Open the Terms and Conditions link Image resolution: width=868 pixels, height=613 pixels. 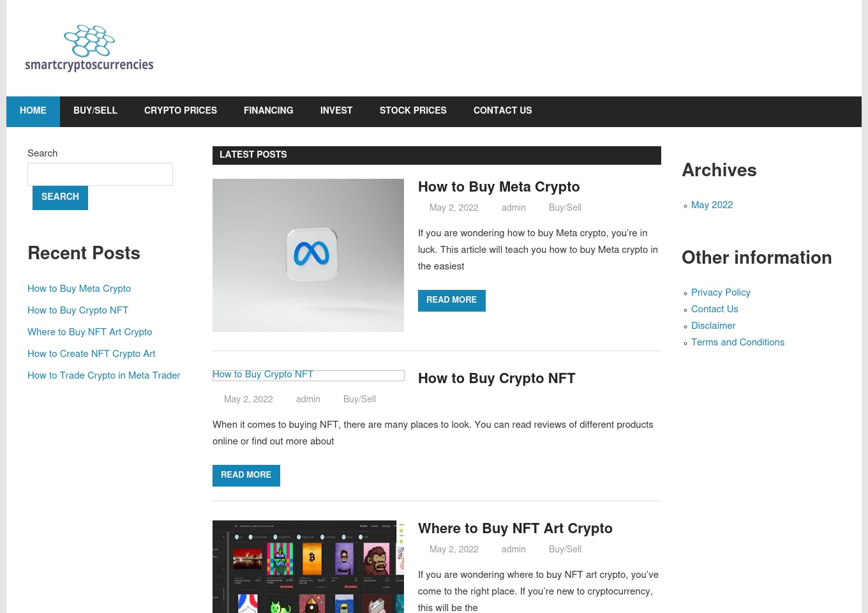click(x=738, y=343)
